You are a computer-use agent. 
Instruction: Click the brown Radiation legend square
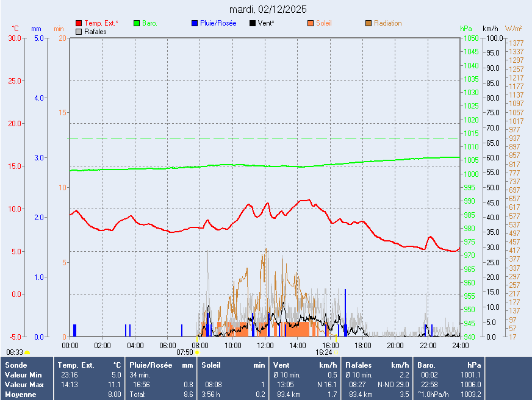(368, 24)
